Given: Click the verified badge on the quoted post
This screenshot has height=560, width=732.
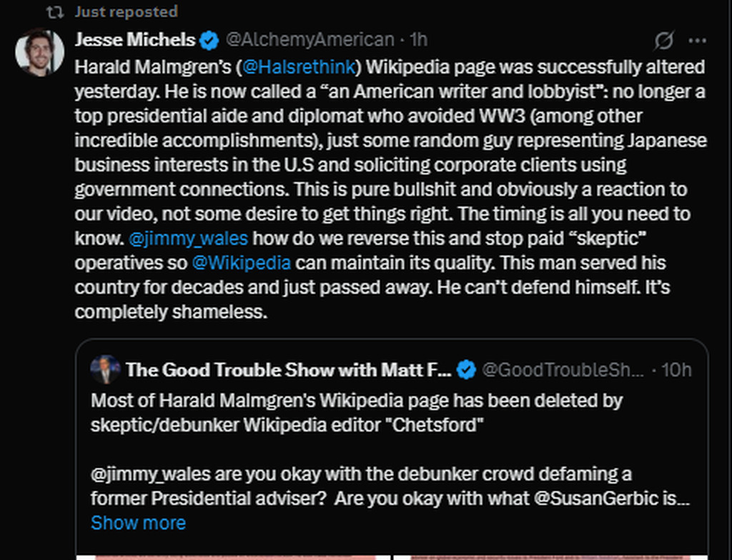Looking at the screenshot, I should (x=467, y=369).
